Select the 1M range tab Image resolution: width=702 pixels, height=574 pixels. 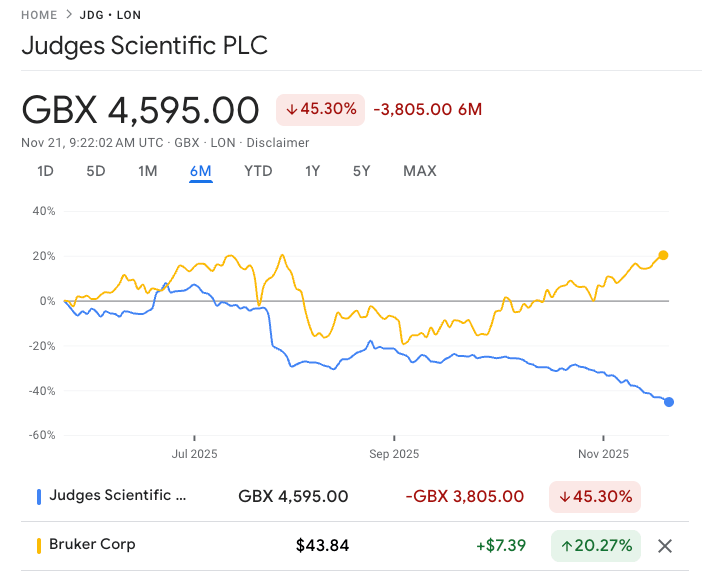[148, 171]
